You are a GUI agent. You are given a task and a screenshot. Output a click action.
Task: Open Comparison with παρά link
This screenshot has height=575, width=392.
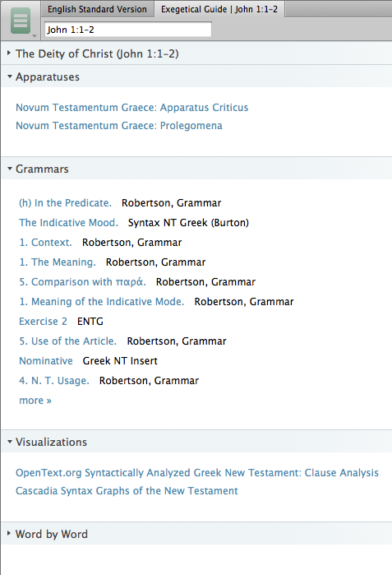point(82,282)
